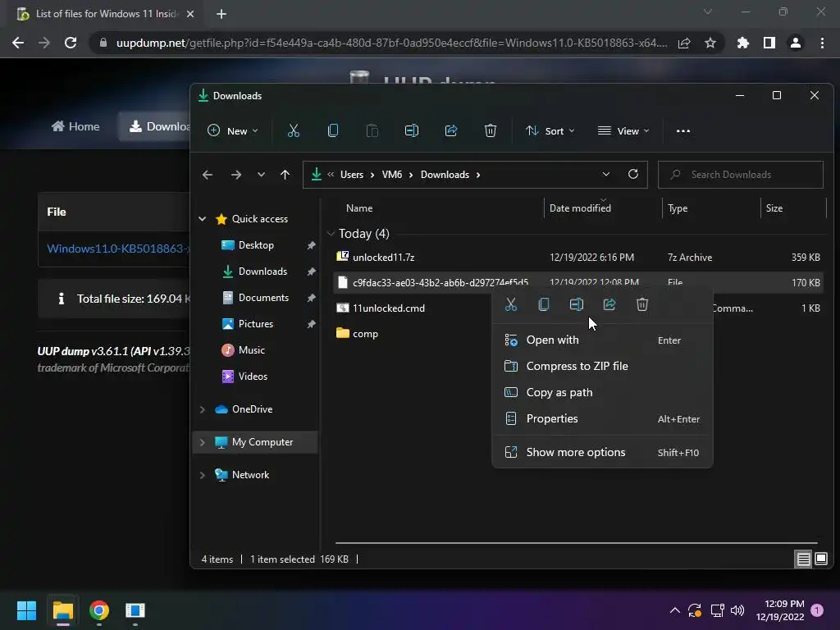840x630 pixels.
Task: Go forward in Explorer navigation
Action: point(235,175)
